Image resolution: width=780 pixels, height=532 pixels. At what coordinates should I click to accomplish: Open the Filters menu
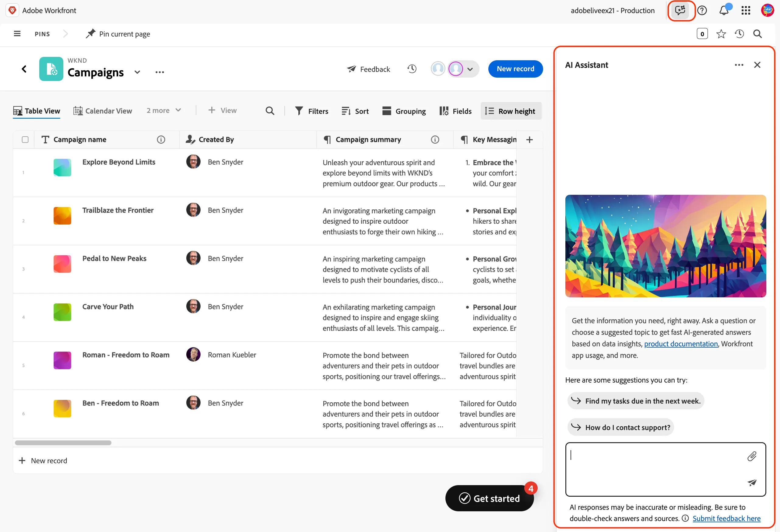pyautogui.click(x=312, y=111)
